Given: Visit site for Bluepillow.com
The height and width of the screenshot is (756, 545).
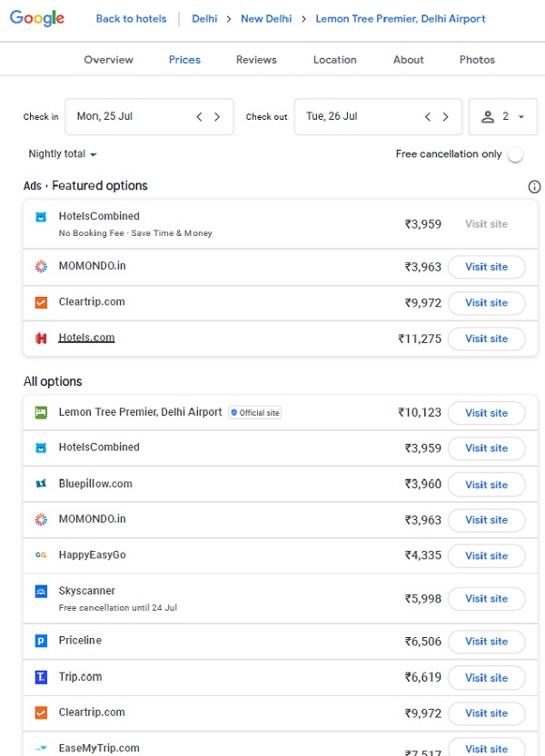Looking at the screenshot, I should click(x=486, y=485).
